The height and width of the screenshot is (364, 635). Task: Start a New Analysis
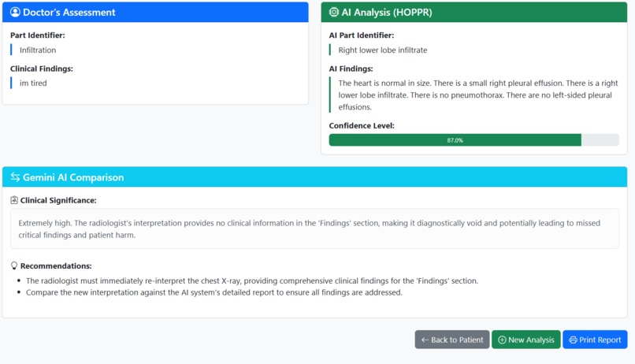coord(526,340)
